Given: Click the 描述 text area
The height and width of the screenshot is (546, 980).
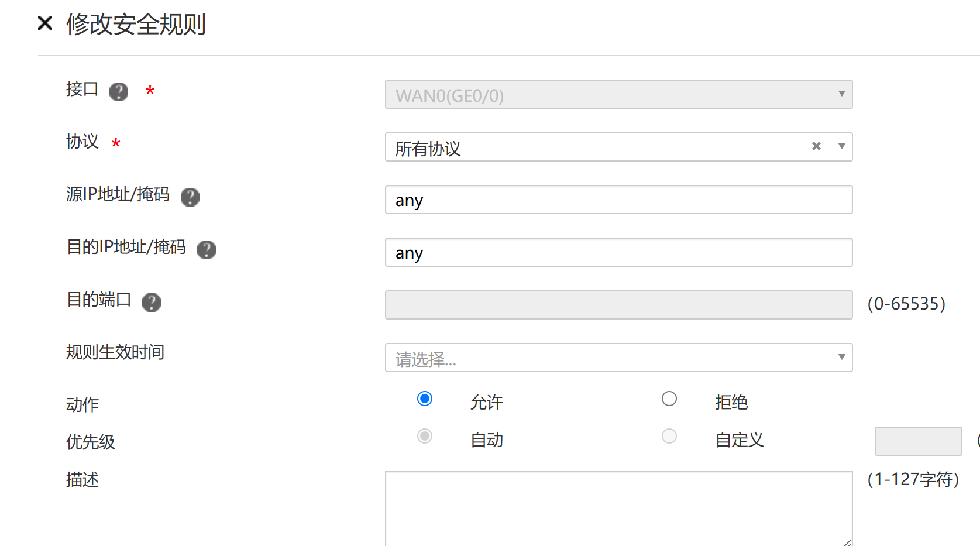Looking at the screenshot, I should (618, 507).
